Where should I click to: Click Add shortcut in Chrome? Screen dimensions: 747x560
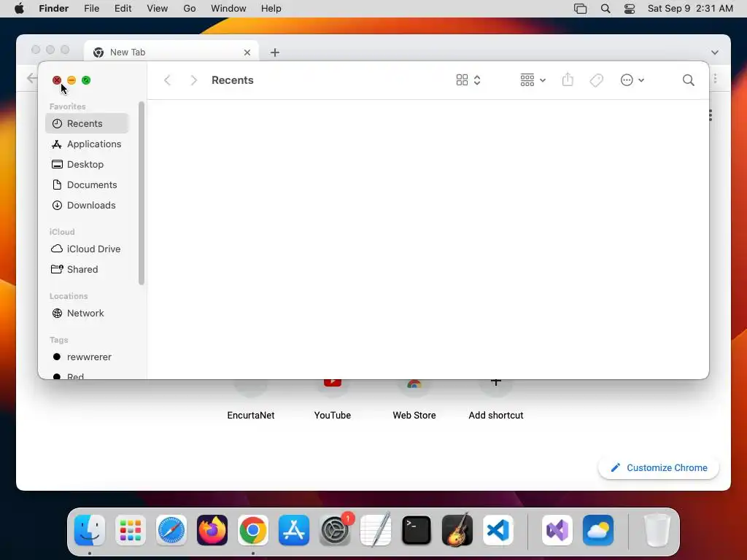(x=496, y=399)
